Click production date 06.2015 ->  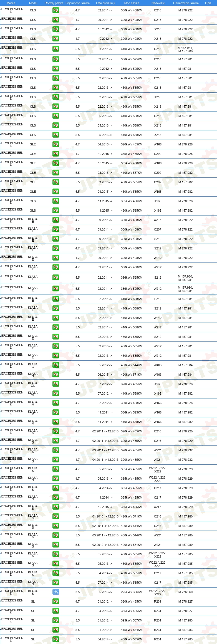point(105,375)
